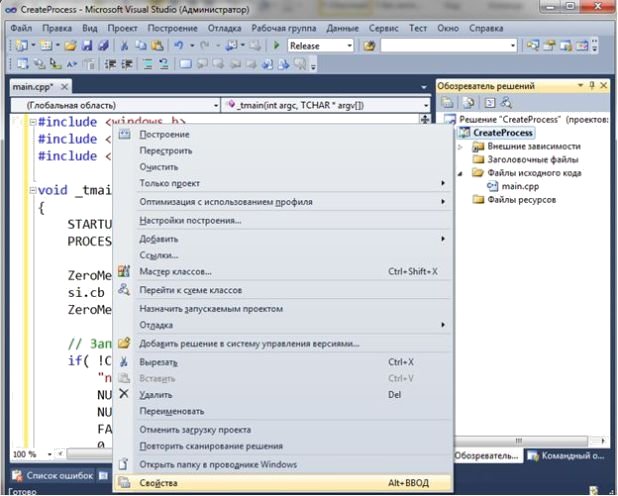Open Undo history dropdown arrow
618x496 pixels.
click(192, 46)
